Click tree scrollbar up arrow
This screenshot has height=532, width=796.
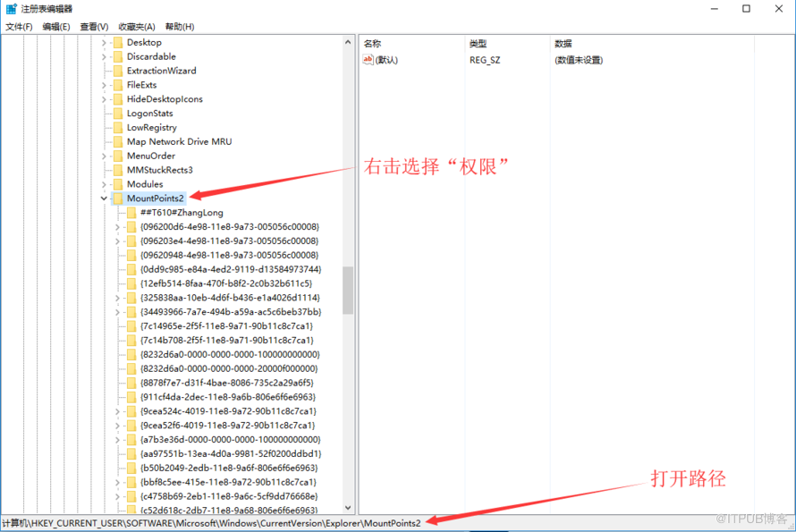pyautogui.click(x=348, y=42)
